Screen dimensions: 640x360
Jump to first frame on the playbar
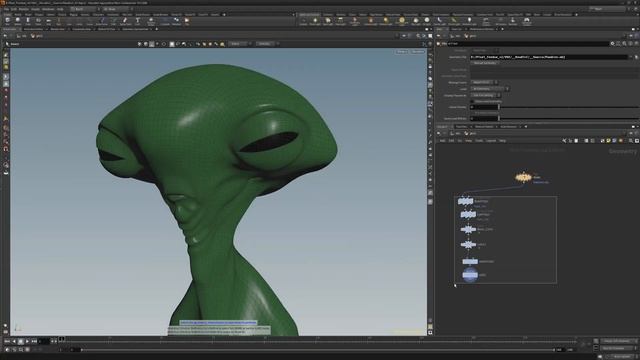pyautogui.click(x=7, y=341)
